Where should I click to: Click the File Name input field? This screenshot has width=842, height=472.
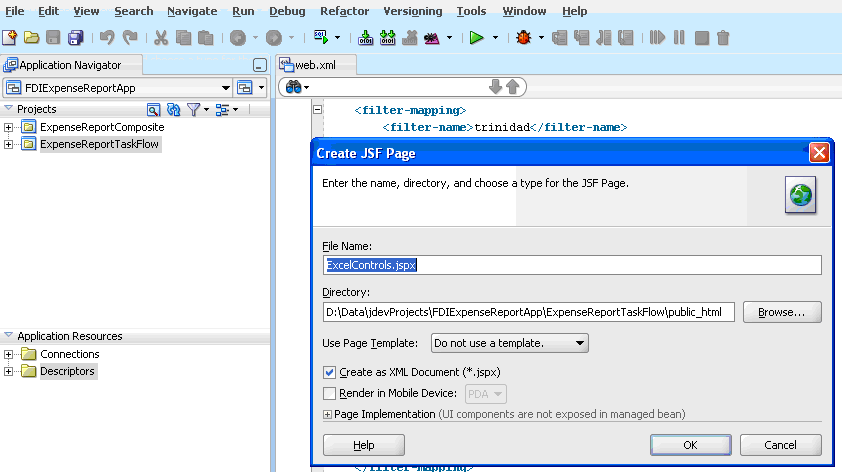pyautogui.click(x=572, y=265)
